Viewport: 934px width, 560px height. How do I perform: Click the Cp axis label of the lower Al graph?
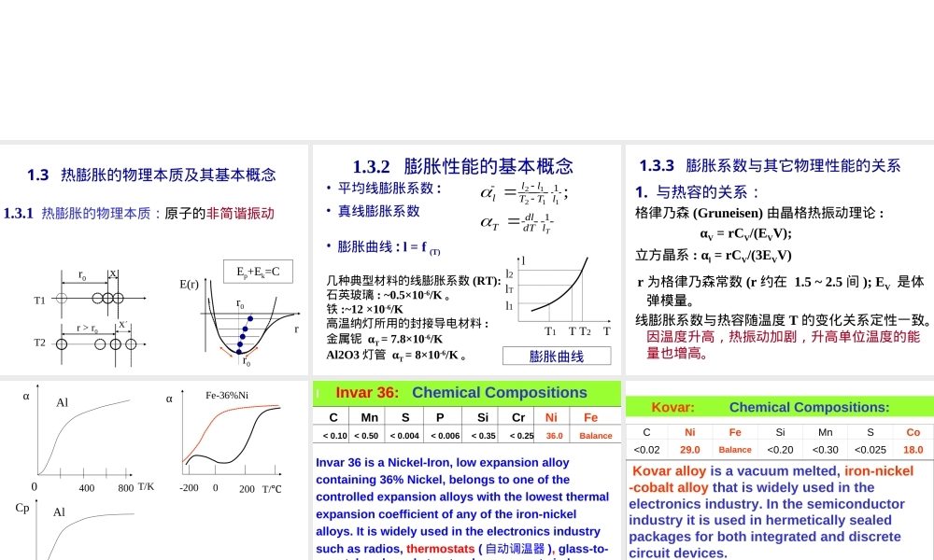[x=22, y=509]
